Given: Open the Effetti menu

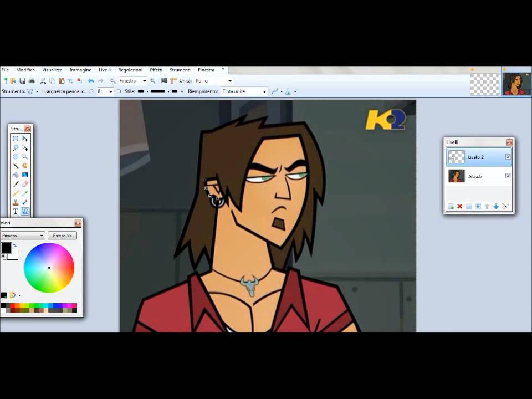Looking at the screenshot, I should (156, 70).
